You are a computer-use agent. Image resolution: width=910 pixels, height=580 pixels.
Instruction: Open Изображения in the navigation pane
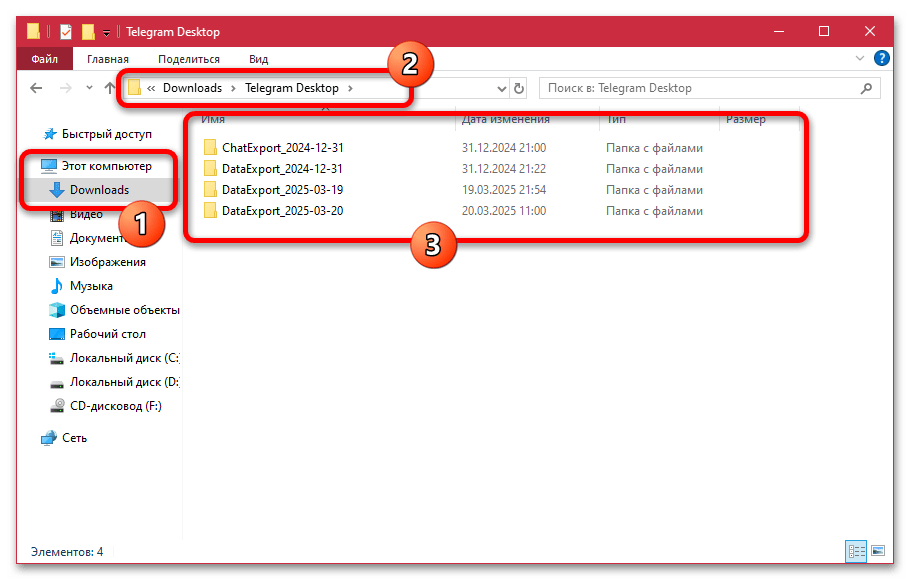point(108,262)
